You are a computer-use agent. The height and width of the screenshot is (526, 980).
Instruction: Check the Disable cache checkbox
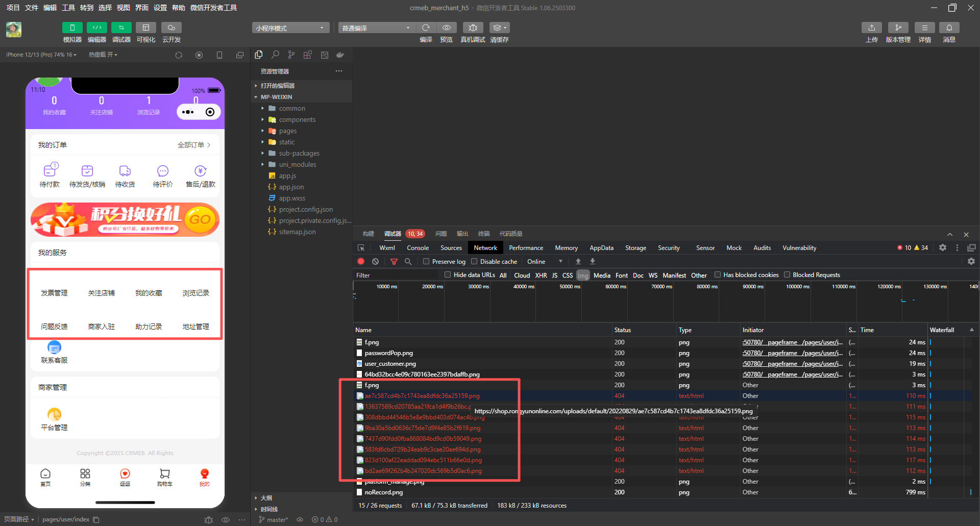pos(474,261)
